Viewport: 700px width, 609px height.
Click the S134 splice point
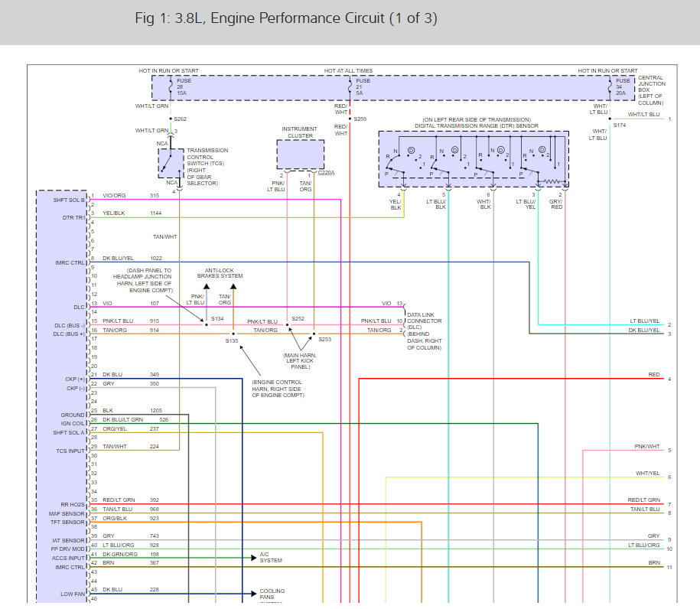[207, 324]
